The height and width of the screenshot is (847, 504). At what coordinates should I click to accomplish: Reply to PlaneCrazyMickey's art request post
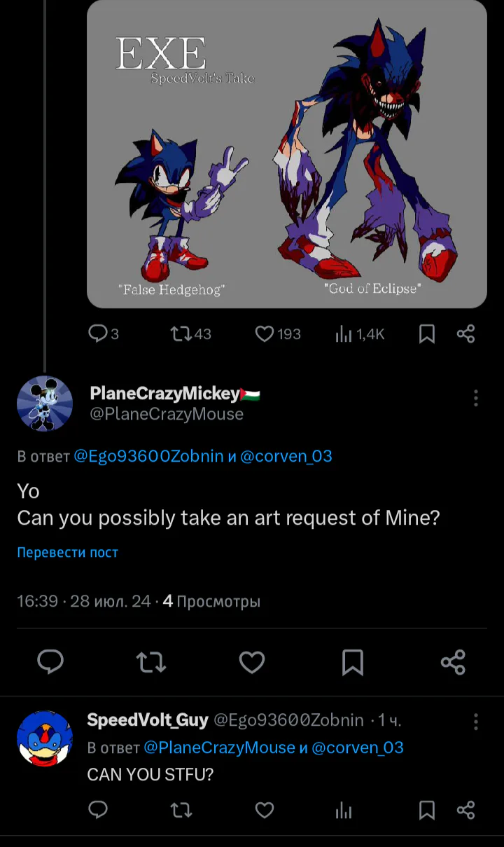pos(50,662)
